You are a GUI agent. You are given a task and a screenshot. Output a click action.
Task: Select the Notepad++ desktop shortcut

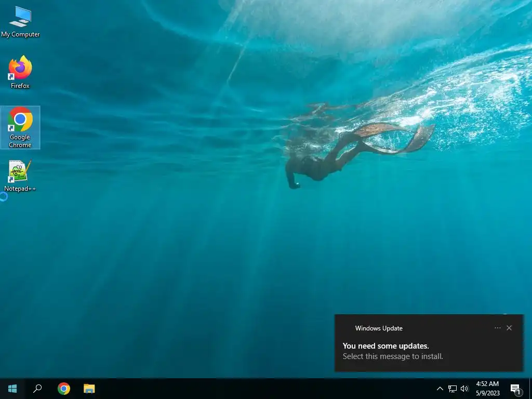(x=20, y=176)
